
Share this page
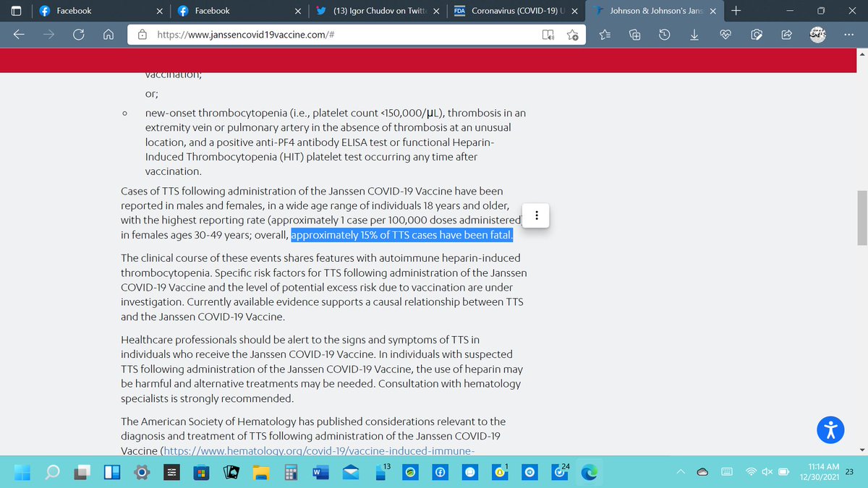[787, 35]
